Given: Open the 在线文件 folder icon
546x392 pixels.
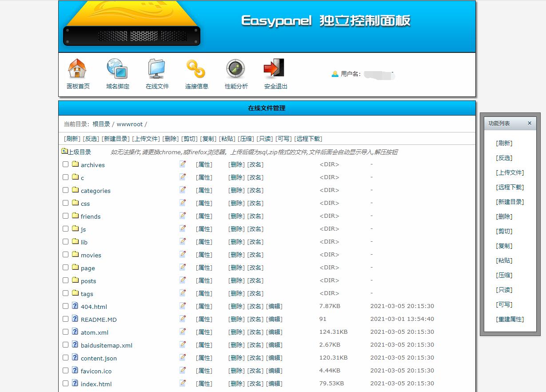Looking at the screenshot, I should (x=156, y=68).
